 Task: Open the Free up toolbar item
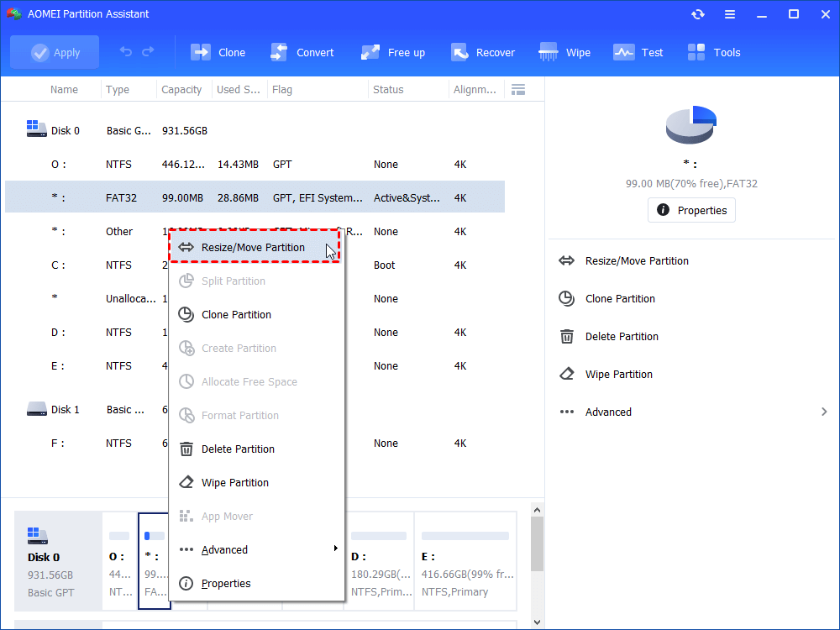[x=392, y=52]
